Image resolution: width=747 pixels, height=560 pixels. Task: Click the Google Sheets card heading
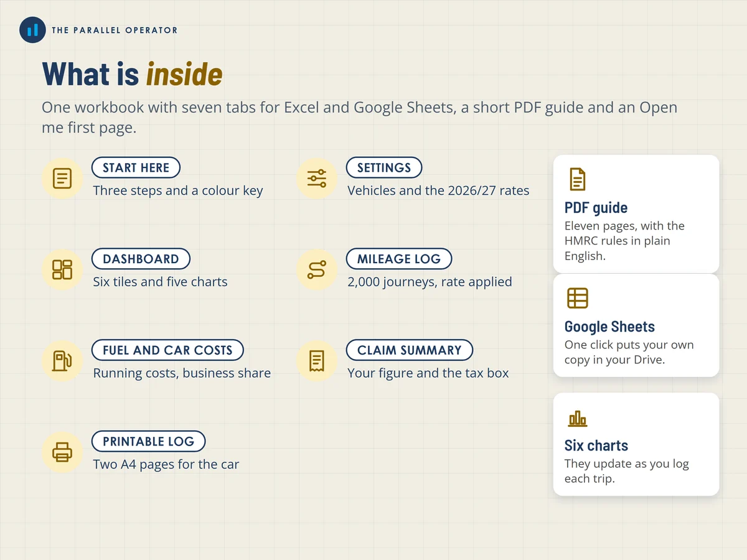609,327
